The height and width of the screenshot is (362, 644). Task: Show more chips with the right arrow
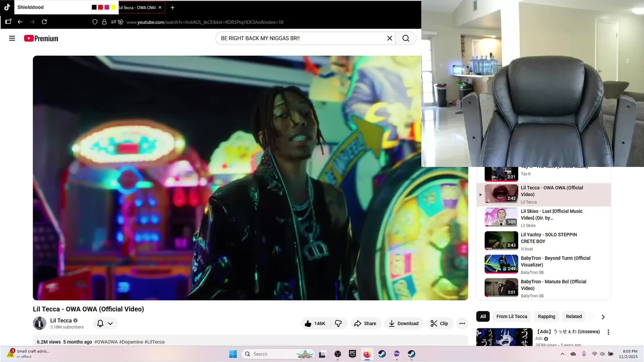[x=603, y=317]
